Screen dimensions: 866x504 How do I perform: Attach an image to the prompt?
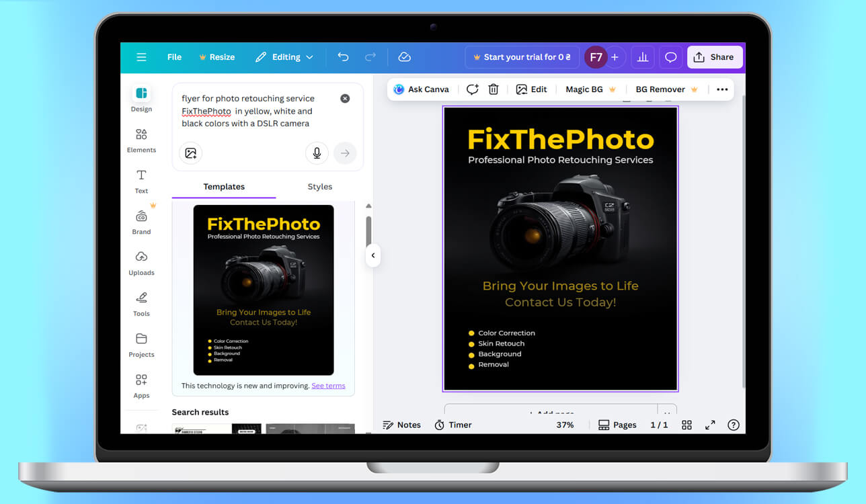tap(191, 153)
